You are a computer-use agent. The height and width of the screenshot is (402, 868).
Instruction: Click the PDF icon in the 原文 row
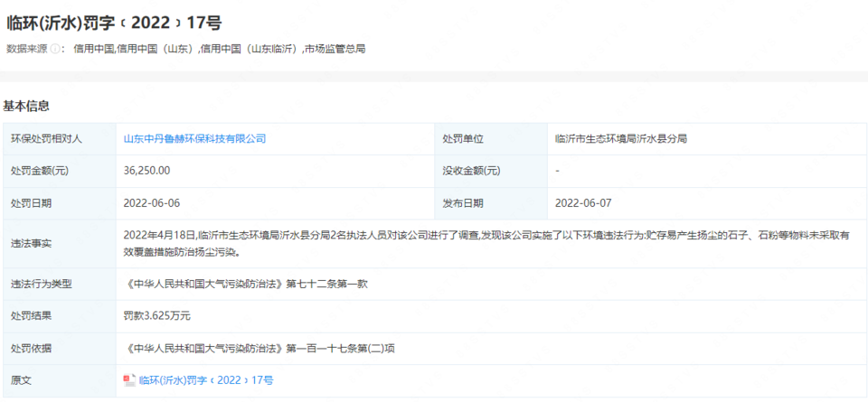click(129, 380)
